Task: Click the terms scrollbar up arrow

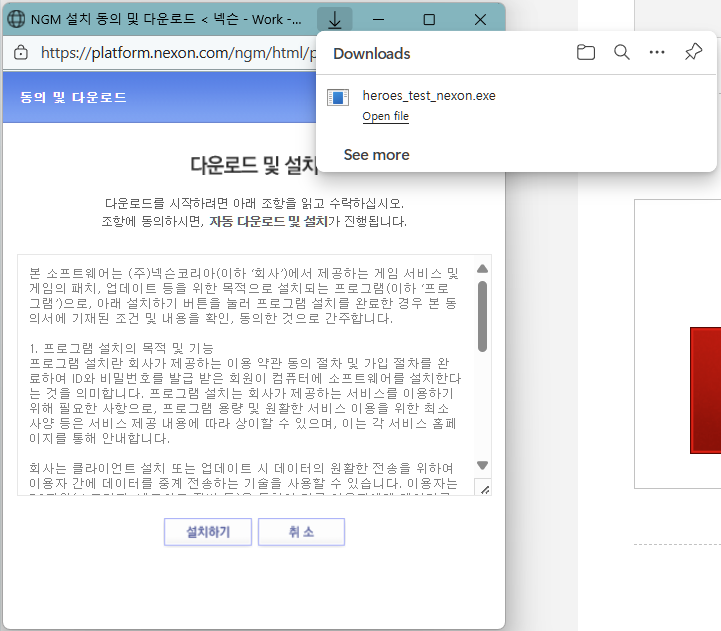Action: 483,269
